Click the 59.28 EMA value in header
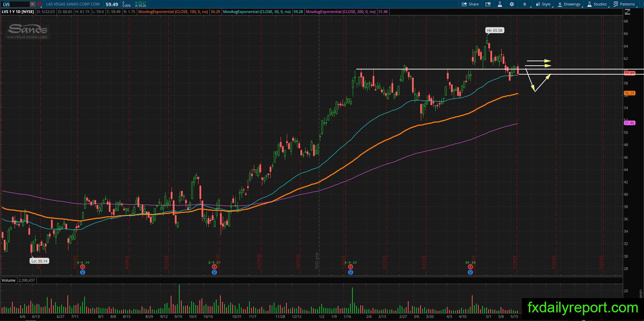The width and height of the screenshot is (644, 321). click(298, 12)
